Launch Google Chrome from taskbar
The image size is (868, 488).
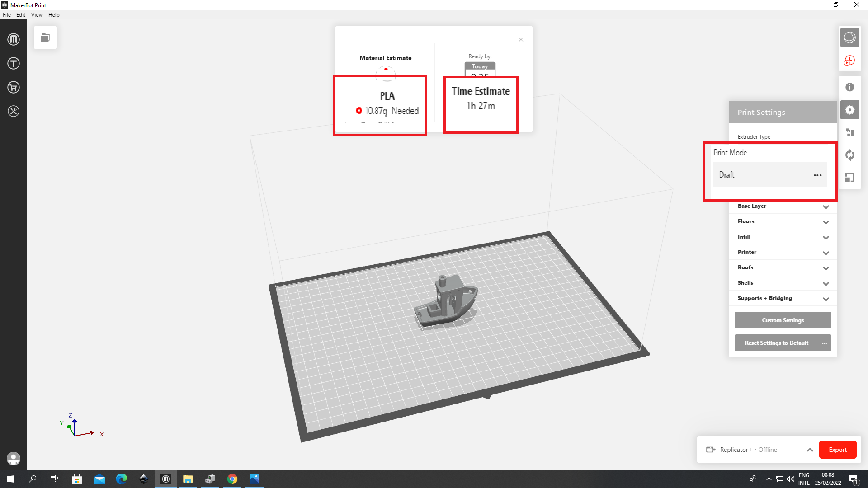(x=232, y=479)
